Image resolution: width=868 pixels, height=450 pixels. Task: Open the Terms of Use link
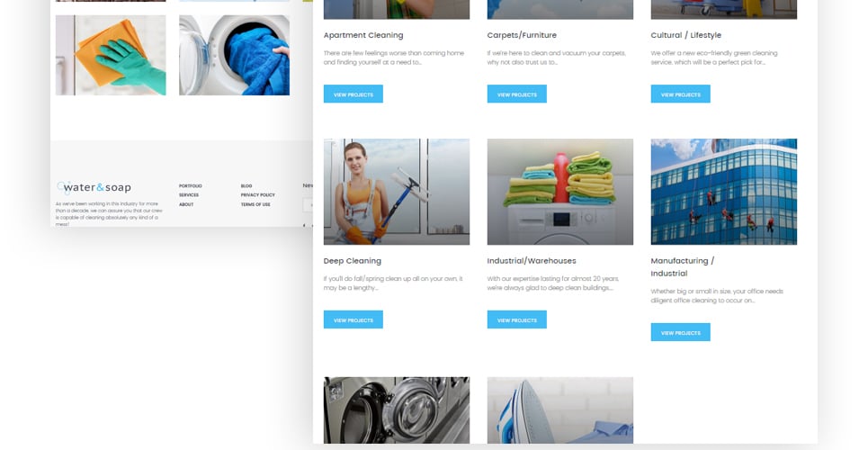click(255, 204)
